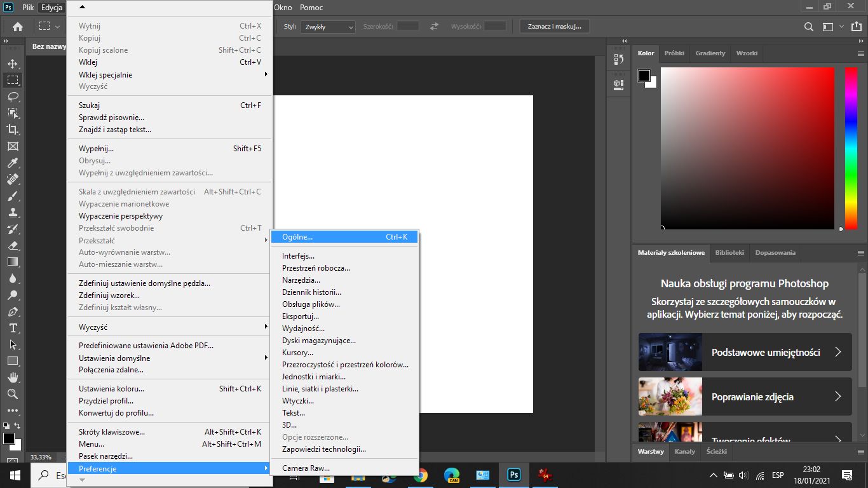Select the Path Selection tool

(x=12, y=344)
